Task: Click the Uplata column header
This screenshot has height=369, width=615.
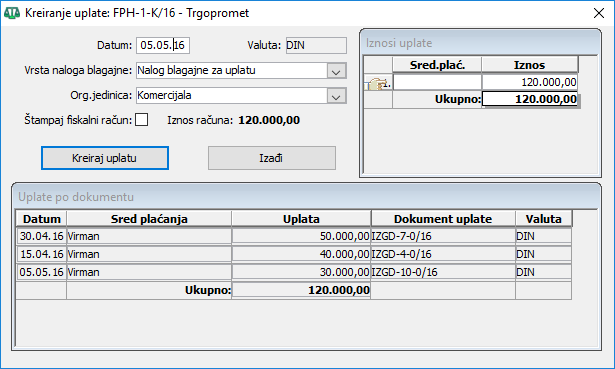Action: point(301,219)
